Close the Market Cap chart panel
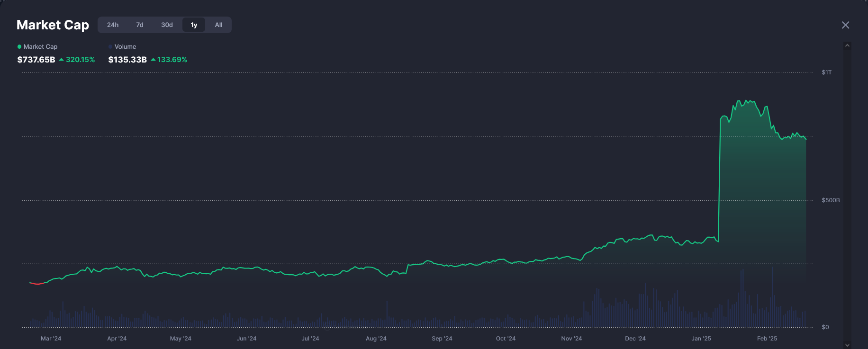This screenshot has width=868, height=349. [845, 25]
